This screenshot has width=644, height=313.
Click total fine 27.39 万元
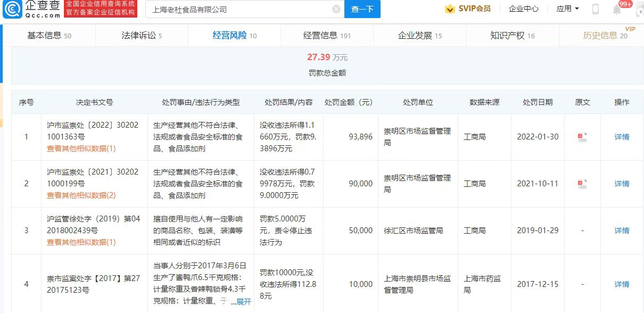point(327,57)
